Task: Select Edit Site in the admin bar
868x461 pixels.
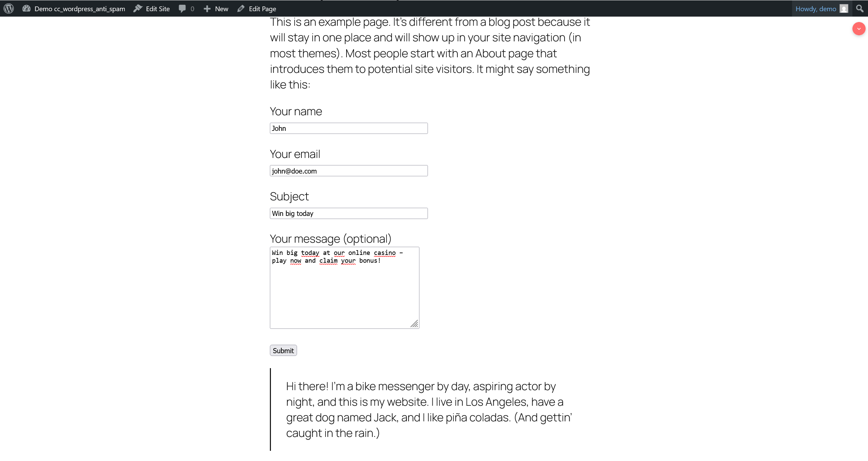Action: (157, 8)
